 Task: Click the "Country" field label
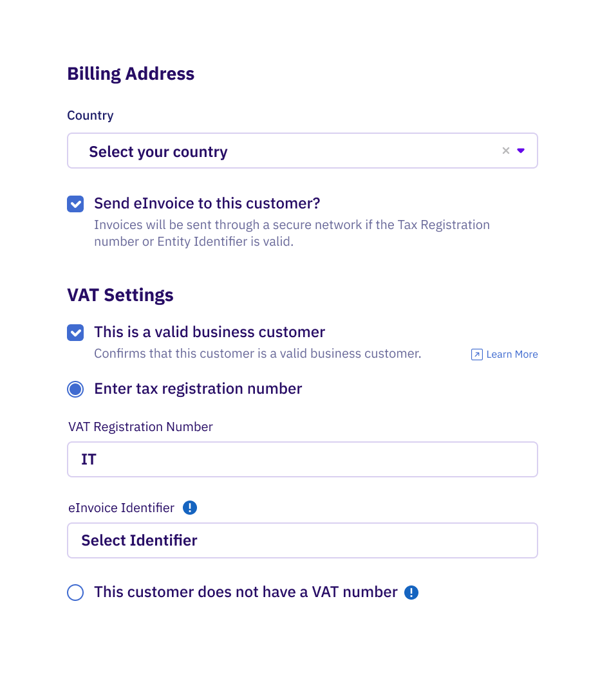tap(90, 115)
